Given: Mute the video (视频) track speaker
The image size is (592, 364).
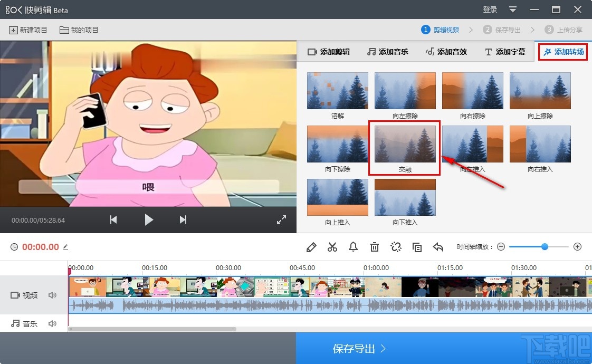Looking at the screenshot, I should coord(52,295).
